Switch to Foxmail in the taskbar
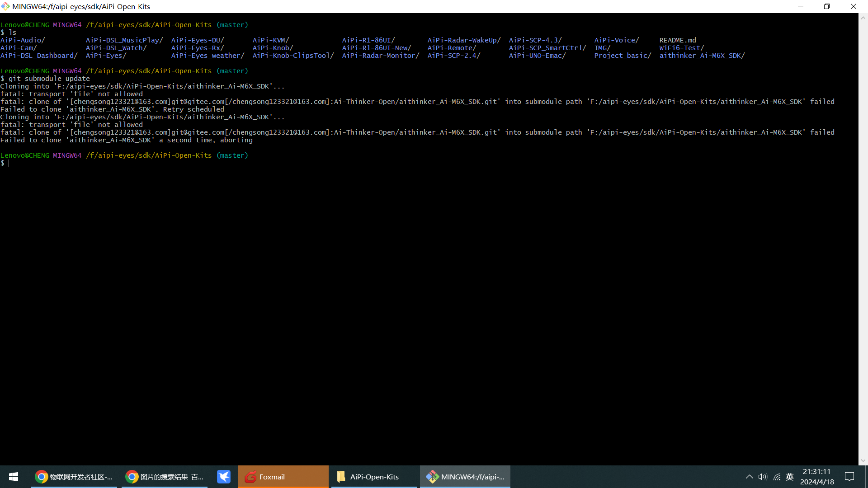 click(x=283, y=477)
